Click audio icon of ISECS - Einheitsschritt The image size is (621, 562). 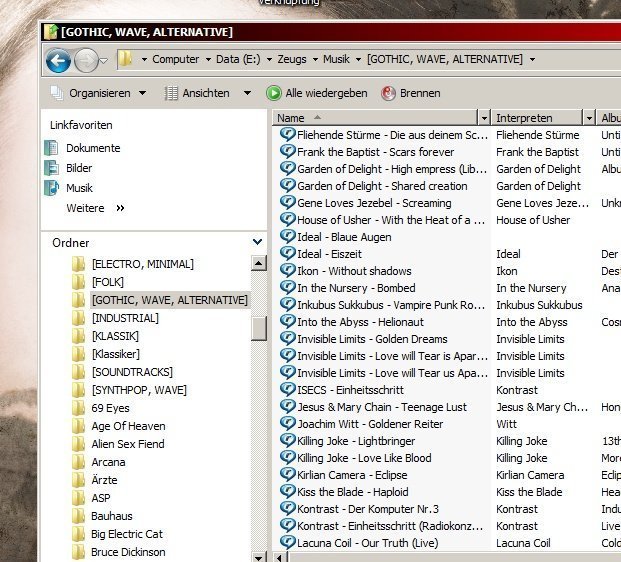(288, 390)
